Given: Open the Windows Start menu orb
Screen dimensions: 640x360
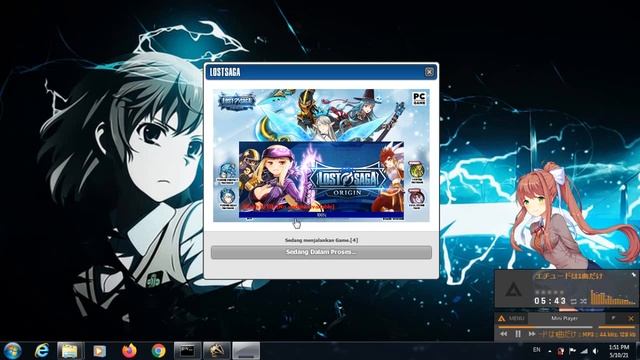Looking at the screenshot, I should point(12,351).
